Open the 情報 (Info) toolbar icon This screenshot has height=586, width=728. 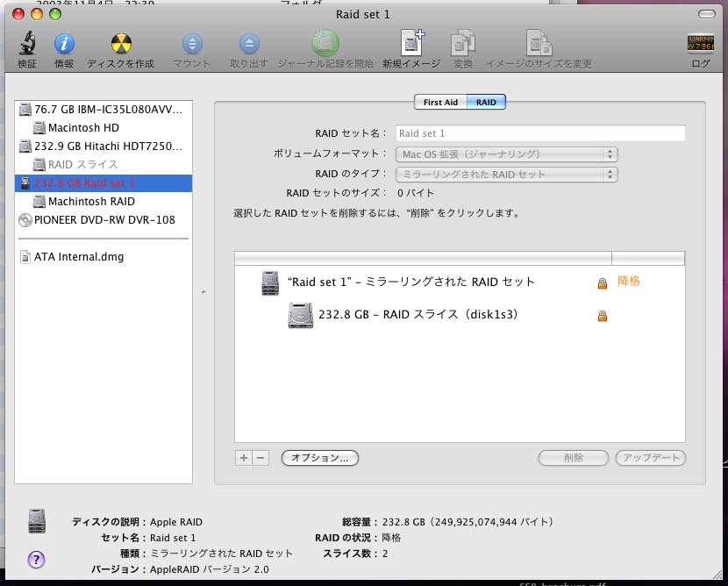(x=64, y=44)
